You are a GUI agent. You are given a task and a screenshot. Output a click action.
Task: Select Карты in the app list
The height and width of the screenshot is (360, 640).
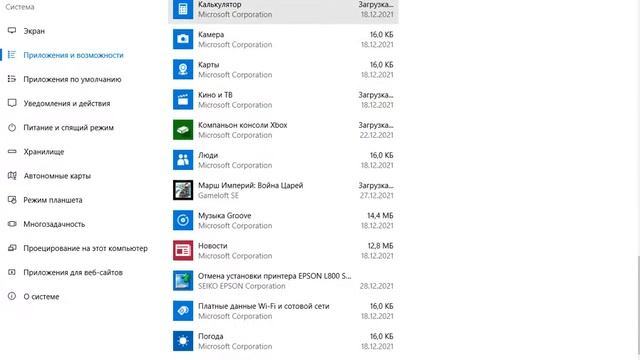click(x=283, y=69)
